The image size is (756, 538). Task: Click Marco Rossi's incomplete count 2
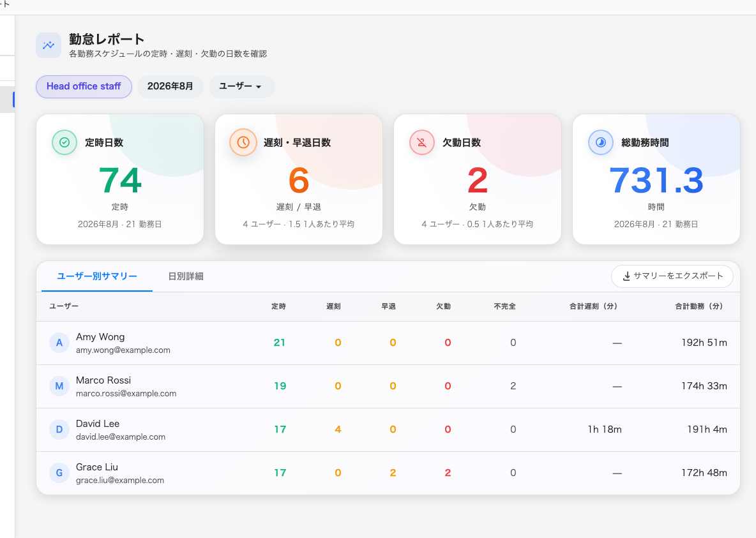click(513, 386)
